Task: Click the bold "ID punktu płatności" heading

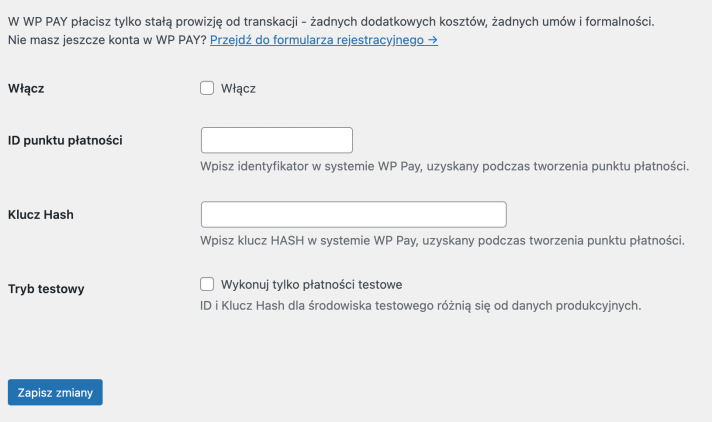Action: (x=65, y=140)
